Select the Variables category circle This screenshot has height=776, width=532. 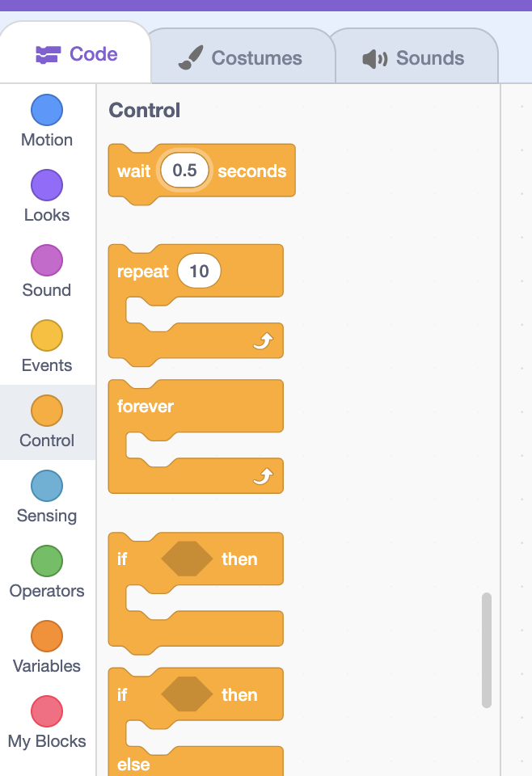coord(47,636)
